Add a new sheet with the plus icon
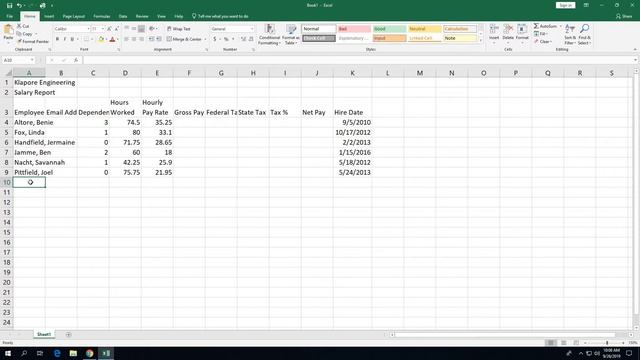 point(68,334)
